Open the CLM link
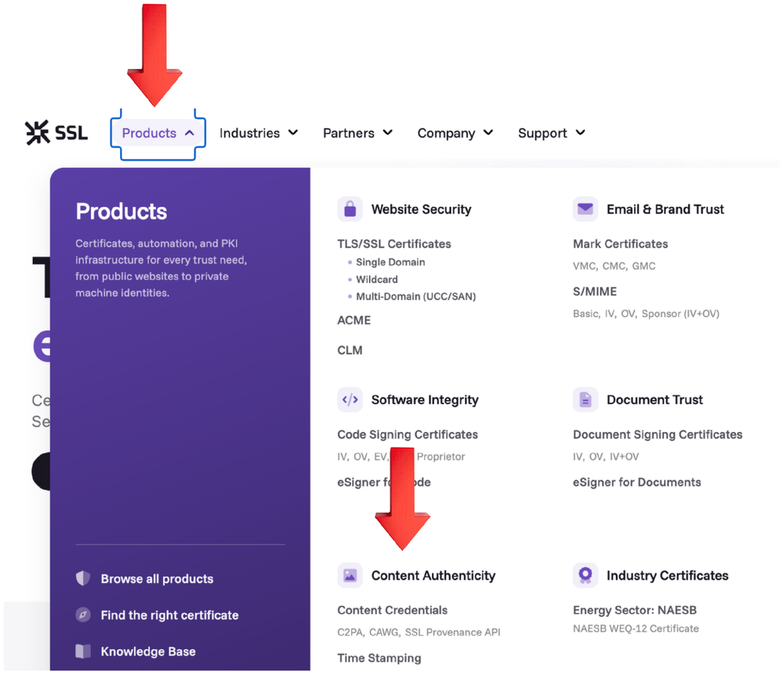Image resolution: width=784 pixels, height=675 pixels. [349, 350]
